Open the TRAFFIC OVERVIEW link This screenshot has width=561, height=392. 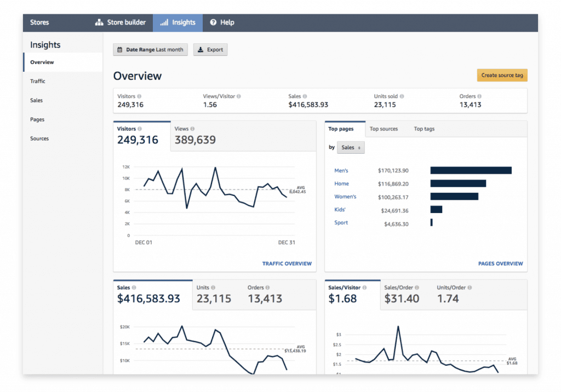tap(287, 264)
